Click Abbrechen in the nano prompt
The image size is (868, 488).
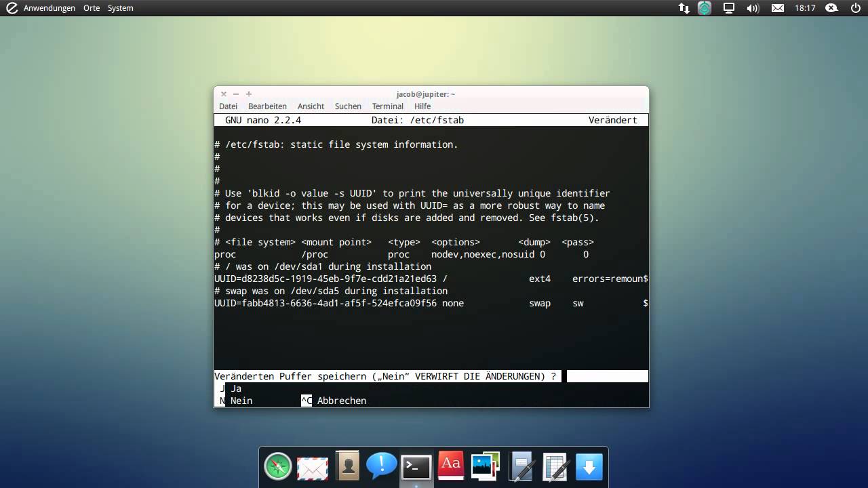[341, 401]
